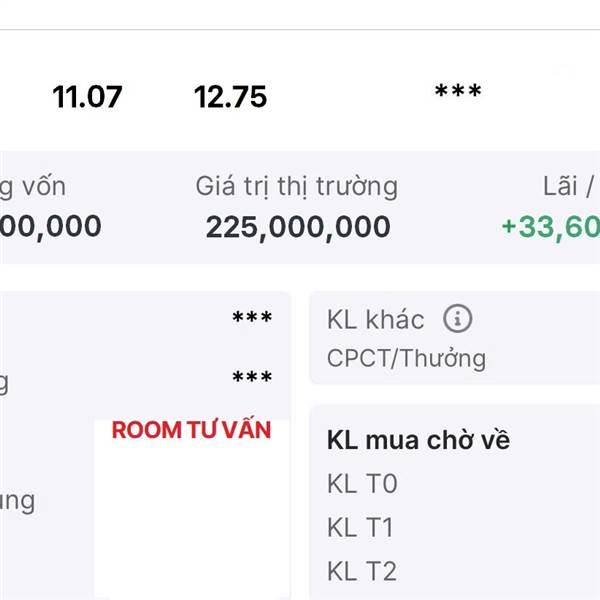The width and height of the screenshot is (600, 600).
Task: Select the Giá trị thị trường label
Action: pos(297,187)
